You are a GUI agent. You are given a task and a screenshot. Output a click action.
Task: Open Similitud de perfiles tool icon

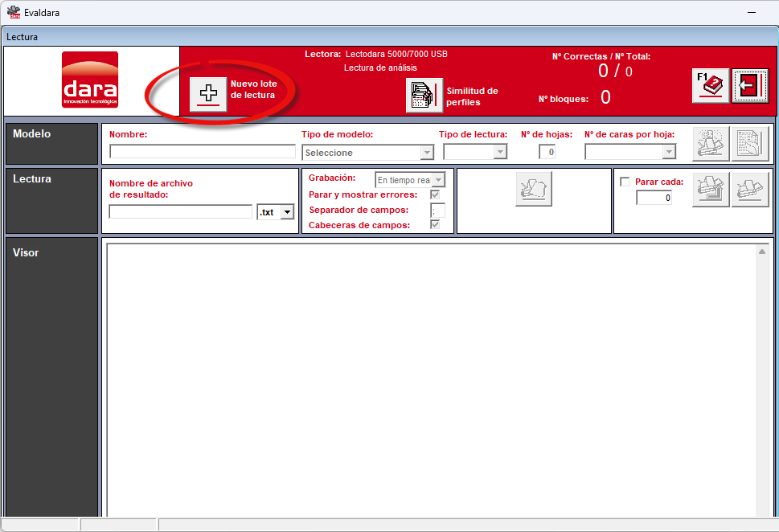click(x=424, y=95)
